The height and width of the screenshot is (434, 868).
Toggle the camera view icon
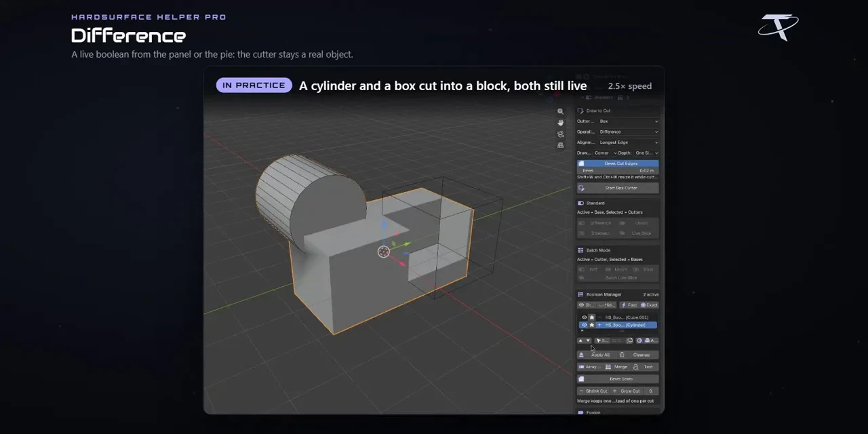pyautogui.click(x=560, y=134)
